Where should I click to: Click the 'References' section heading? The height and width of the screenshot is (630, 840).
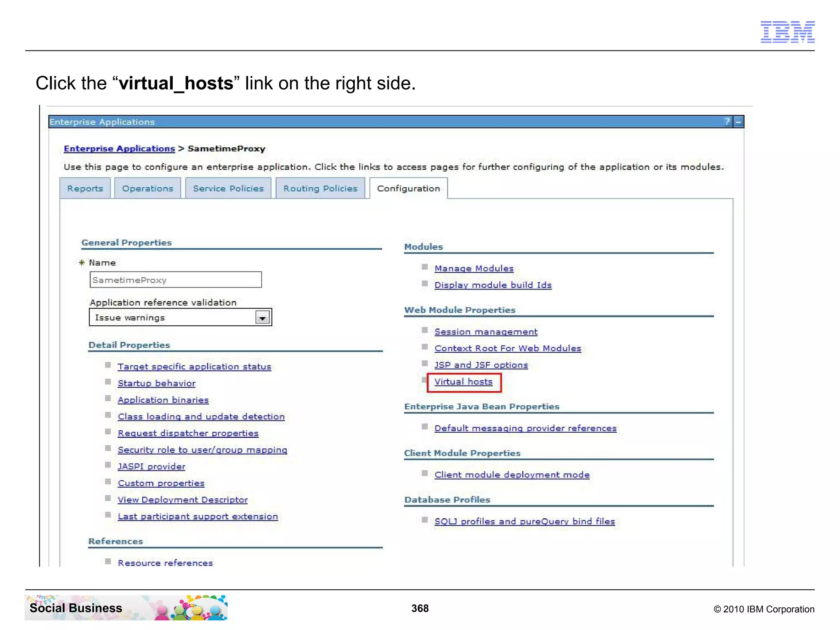click(x=116, y=541)
